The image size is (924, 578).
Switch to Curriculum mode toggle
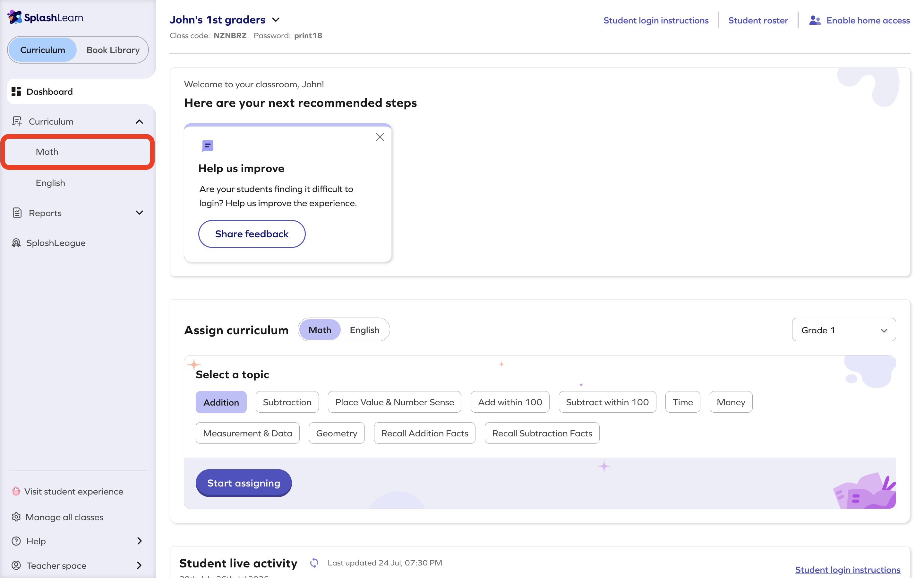click(43, 50)
